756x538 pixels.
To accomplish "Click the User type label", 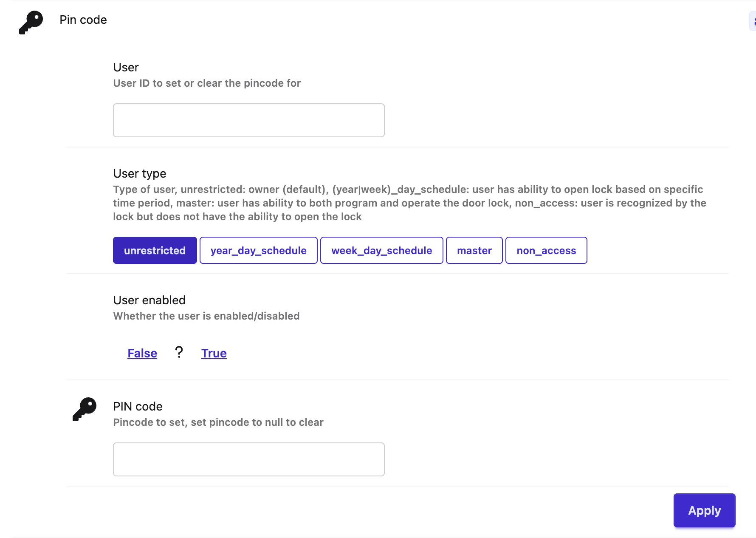I will (x=139, y=174).
